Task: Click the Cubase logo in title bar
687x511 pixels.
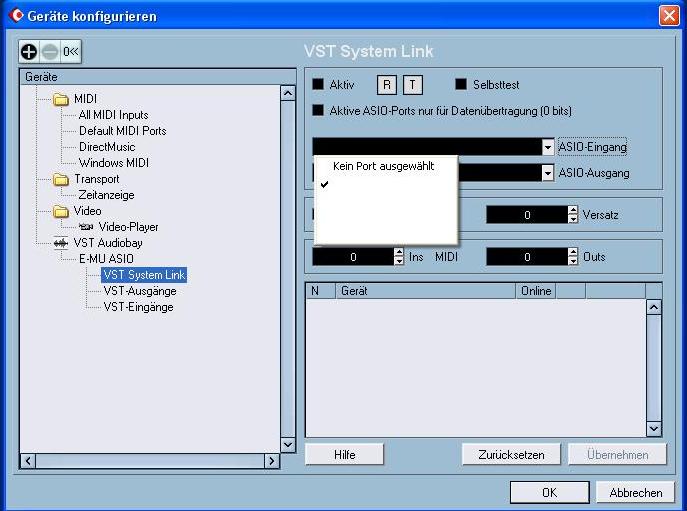Action: point(16,15)
